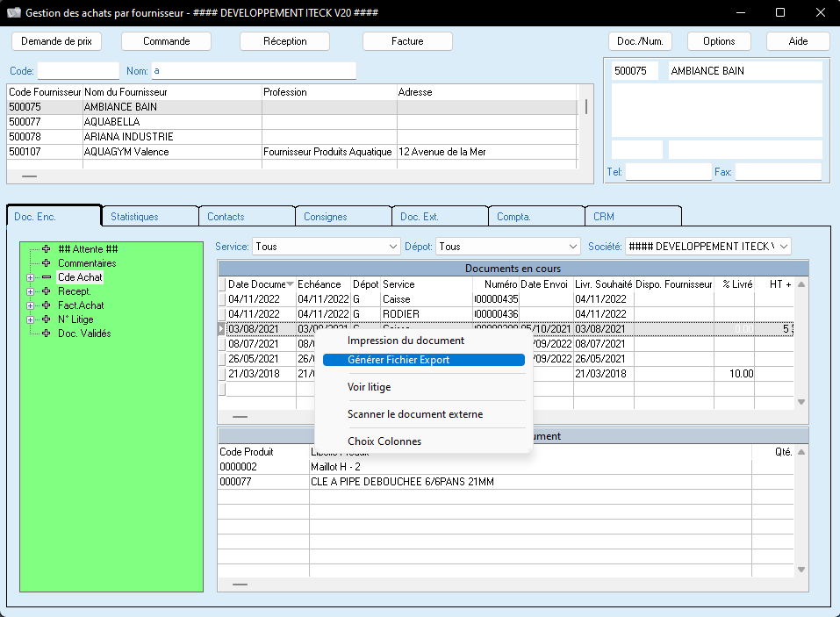Click the sort arrow on Date Docume column
This screenshot has height=617, width=840.
click(x=290, y=283)
